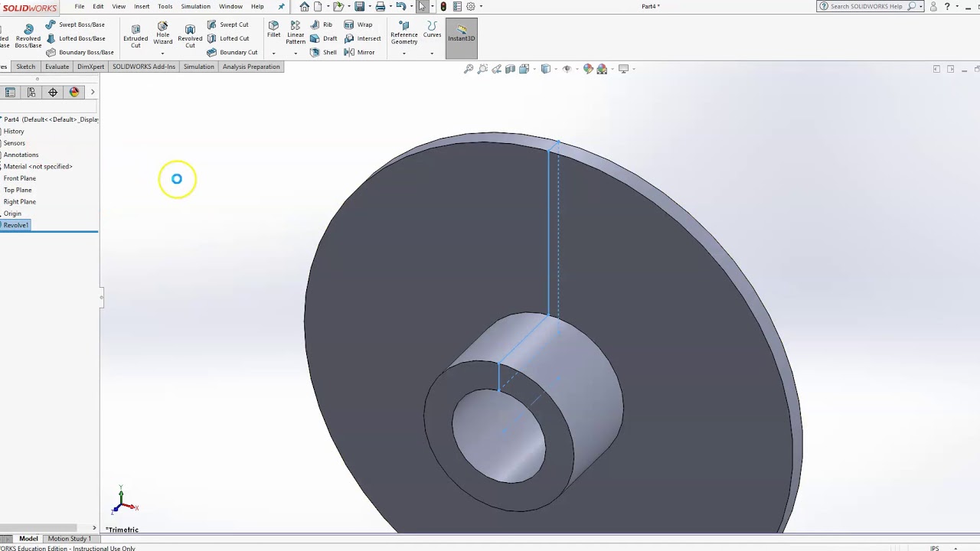Select Front Plane in the tree
The height and width of the screenshot is (551, 980).
[20, 178]
